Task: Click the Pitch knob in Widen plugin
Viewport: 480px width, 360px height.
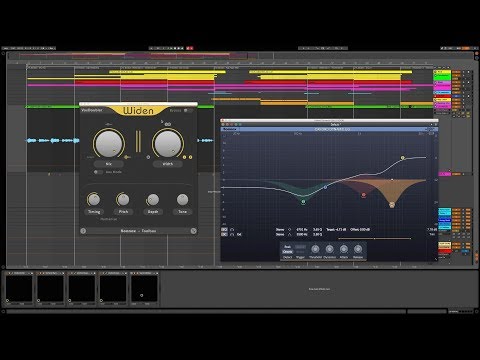Action: tap(123, 200)
